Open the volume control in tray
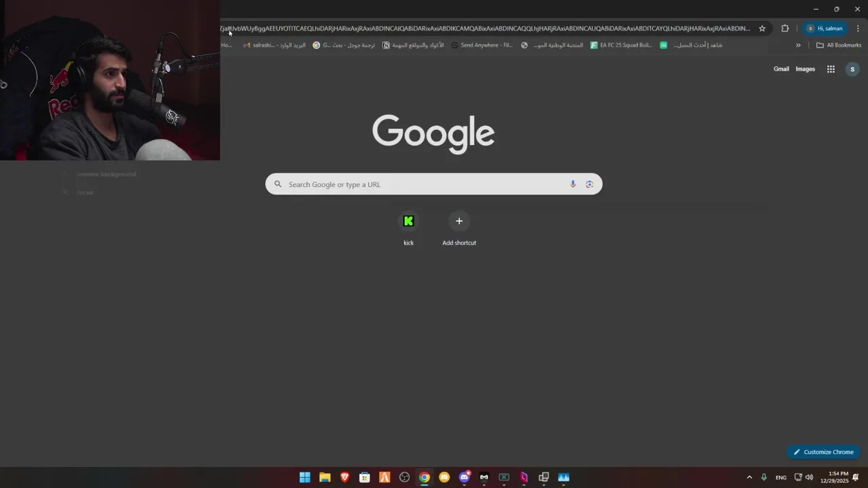 (x=809, y=477)
